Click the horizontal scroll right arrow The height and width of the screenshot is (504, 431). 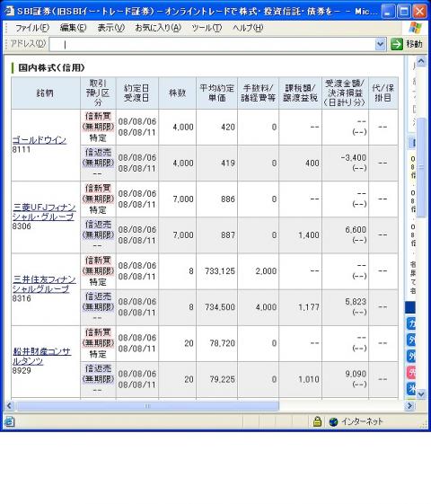click(x=409, y=406)
